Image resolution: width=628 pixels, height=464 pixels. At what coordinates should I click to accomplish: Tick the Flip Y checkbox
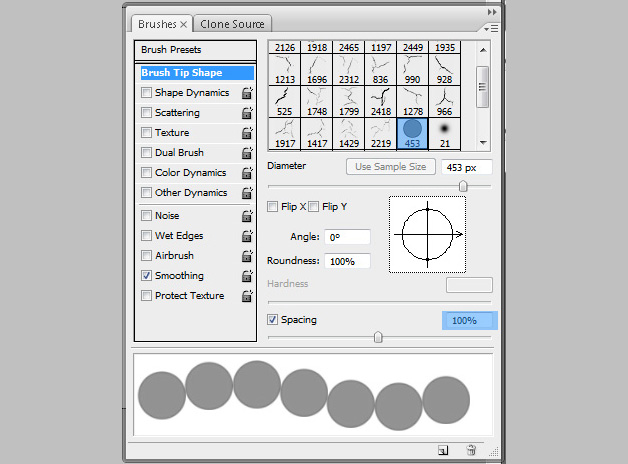pos(314,207)
